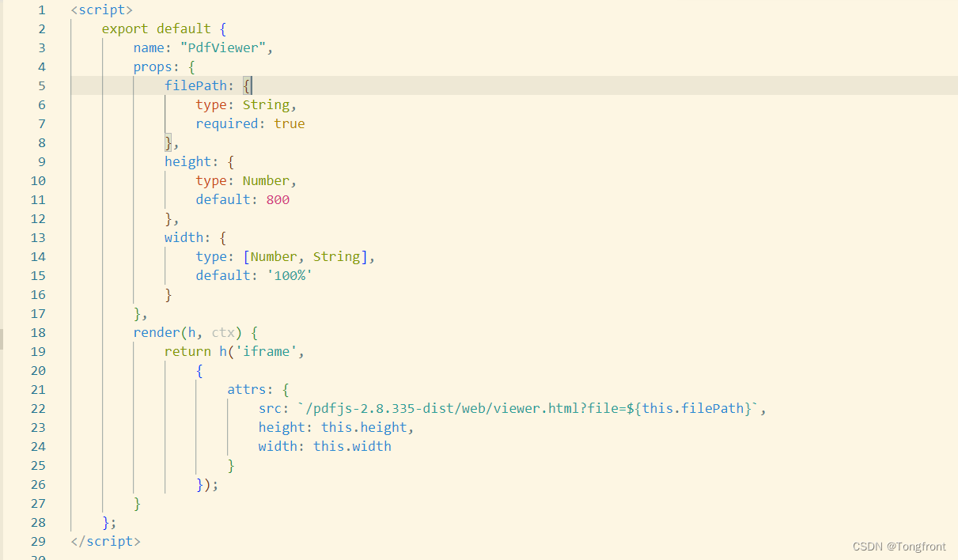Click line number 29 in the gutter
Screen dimensions: 958x560
click(x=38, y=542)
